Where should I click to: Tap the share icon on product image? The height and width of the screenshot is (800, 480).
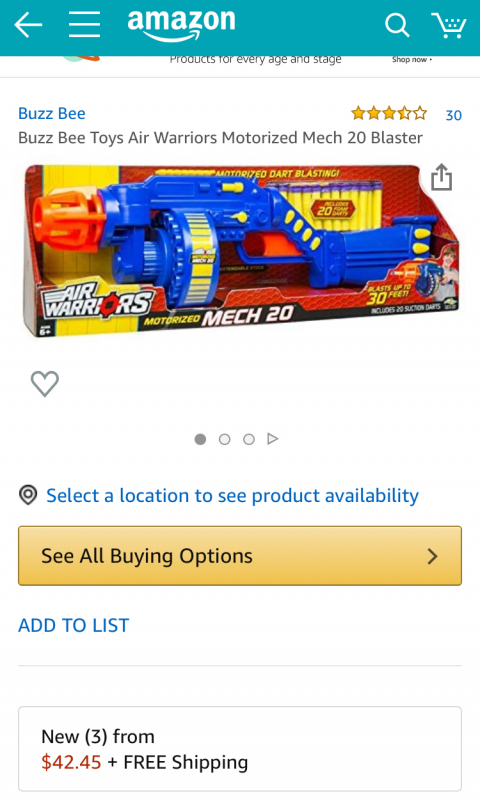click(x=441, y=177)
